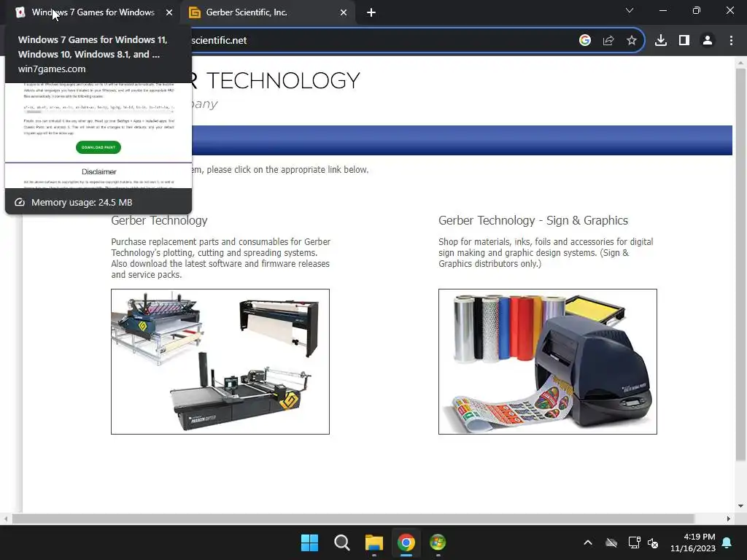Click the horizontal page scrollbar
This screenshot has width=747, height=560.
[352, 518]
